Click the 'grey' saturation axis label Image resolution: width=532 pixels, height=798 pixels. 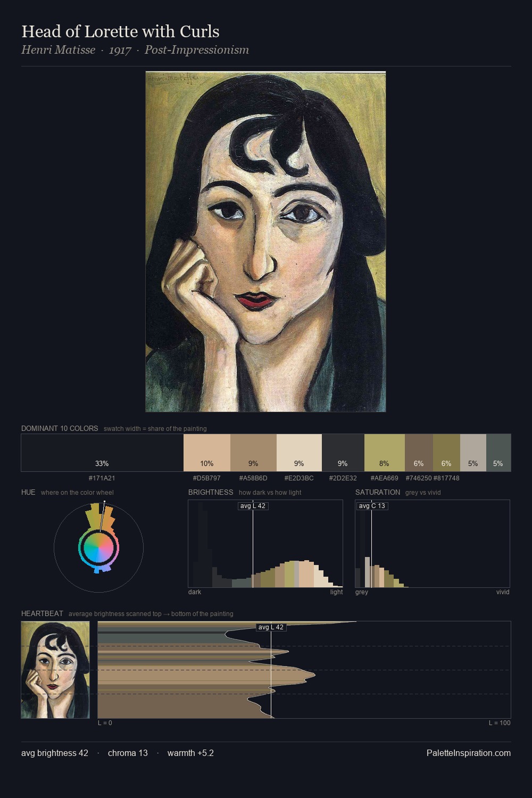[362, 592]
